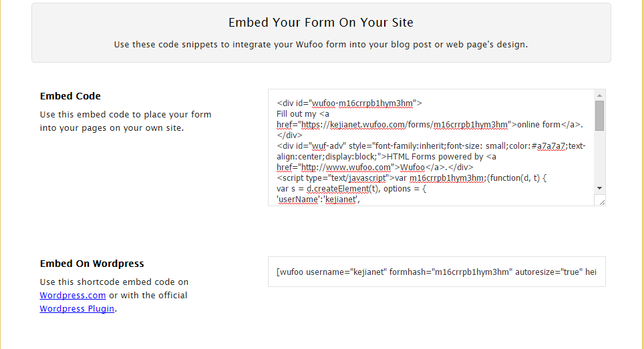This screenshot has height=349, width=644.
Task: Click the 'Embed Code' section heading
Action: point(70,96)
